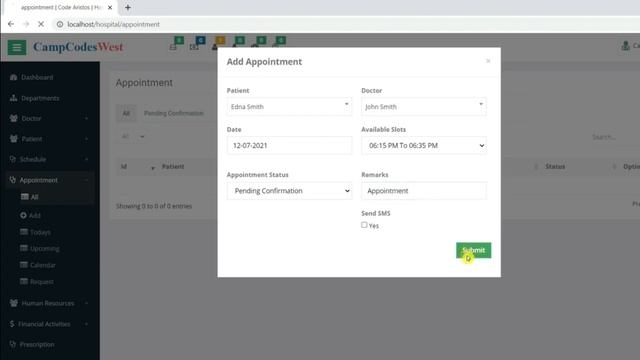
Task: Select All under Appointment submenu
Action: click(34, 197)
